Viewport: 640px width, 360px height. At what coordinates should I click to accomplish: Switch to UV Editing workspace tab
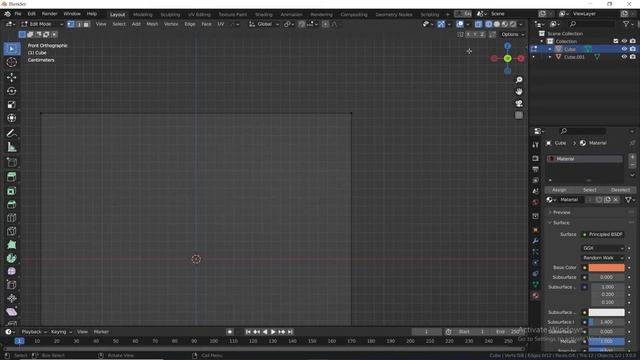199,15
